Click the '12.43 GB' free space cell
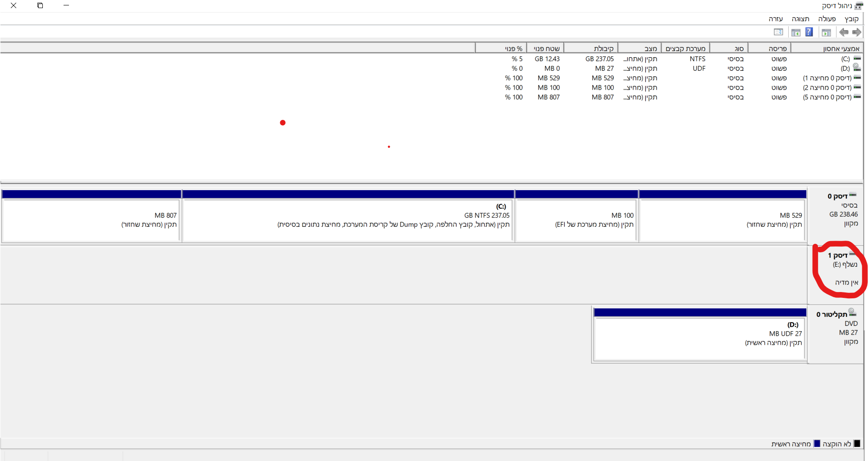Screen dimensions: 868x461 click(547, 59)
